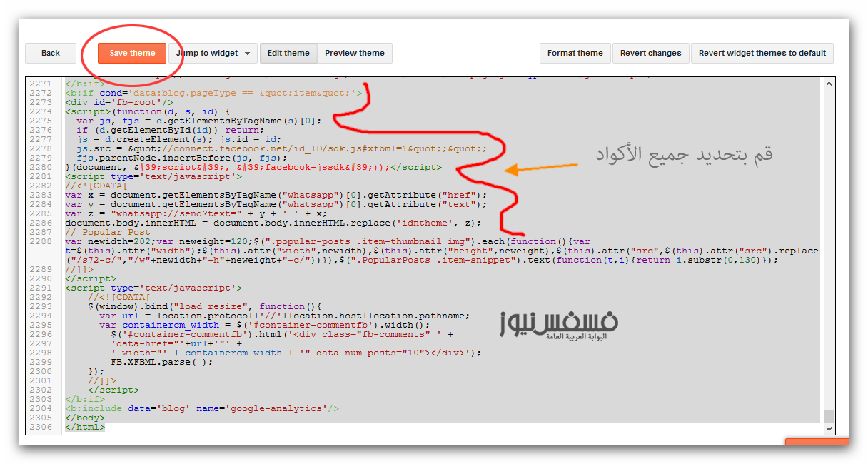This screenshot has height=464, width=868.
Task: Click the "FB.XFBML.parse( );" line
Action: click(162, 362)
